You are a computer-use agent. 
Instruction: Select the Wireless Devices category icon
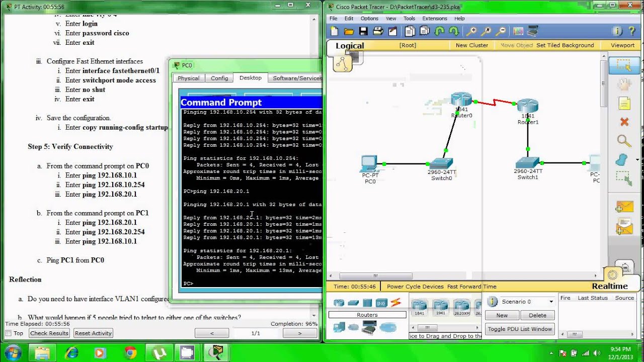382,303
